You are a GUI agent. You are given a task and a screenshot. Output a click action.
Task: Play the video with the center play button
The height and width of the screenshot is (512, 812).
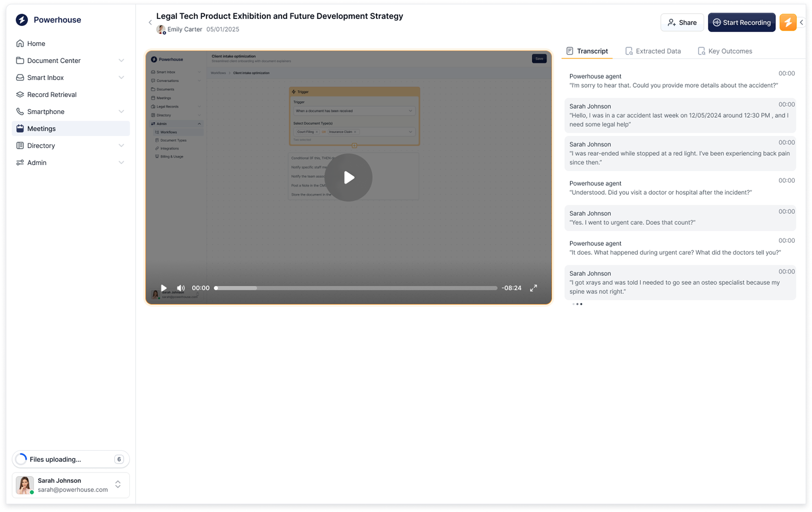(348, 178)
